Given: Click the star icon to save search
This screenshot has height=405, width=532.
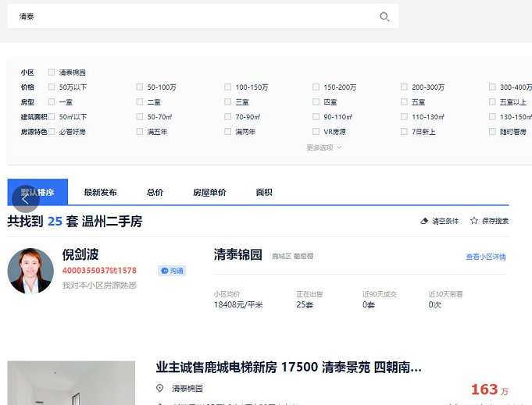Looking at the screenshot, I should point(474,221).
